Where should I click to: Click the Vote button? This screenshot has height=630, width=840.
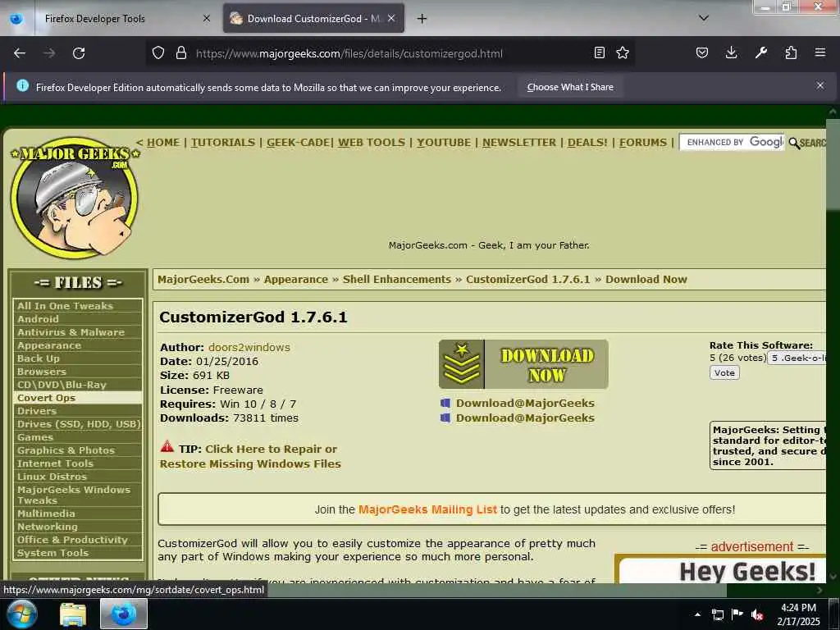(x=724, y=373)
